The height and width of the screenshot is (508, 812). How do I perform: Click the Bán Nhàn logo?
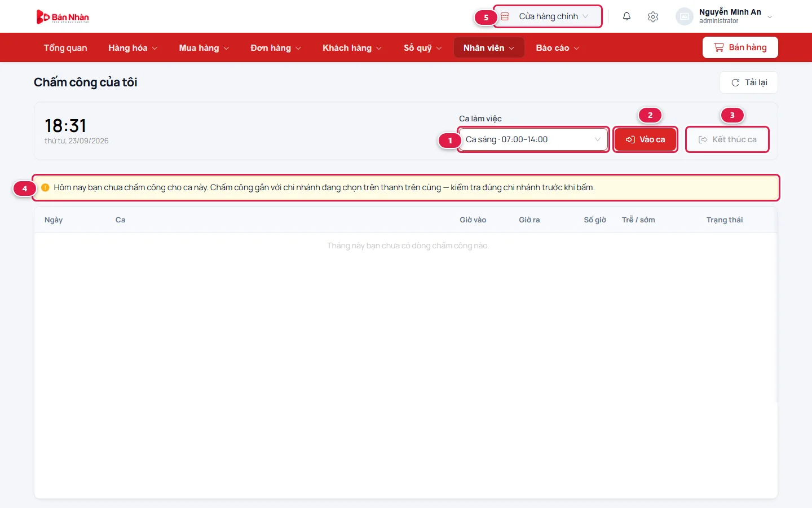(x=63, y=17)
